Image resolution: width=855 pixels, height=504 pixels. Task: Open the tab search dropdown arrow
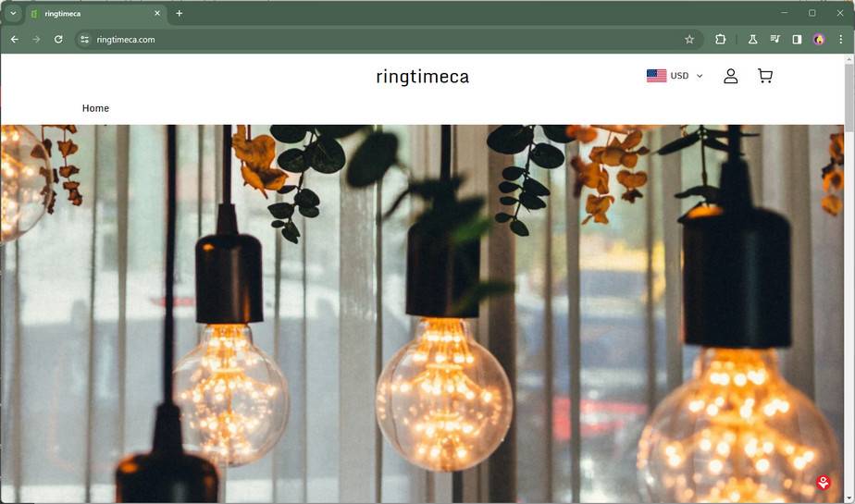13,13
